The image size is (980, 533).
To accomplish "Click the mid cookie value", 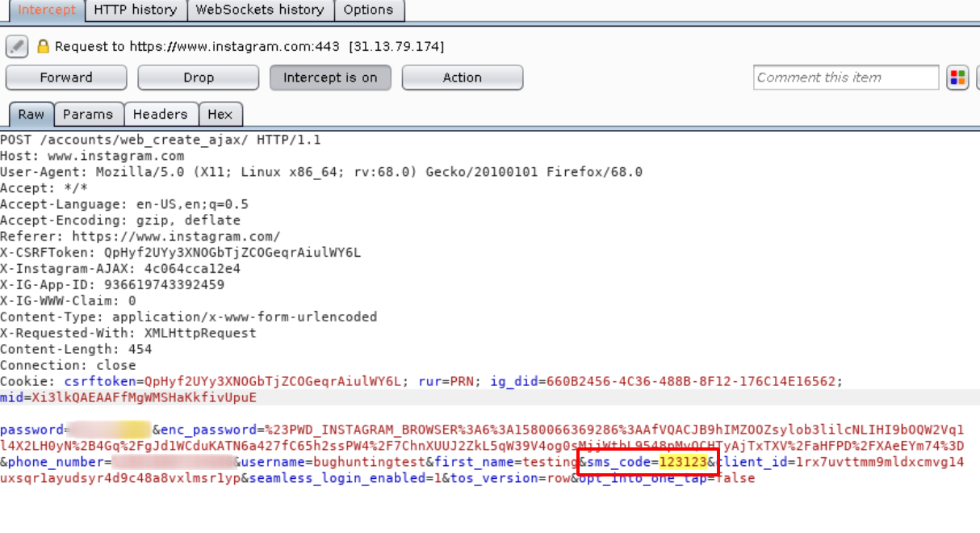I will tap(144, 398).
